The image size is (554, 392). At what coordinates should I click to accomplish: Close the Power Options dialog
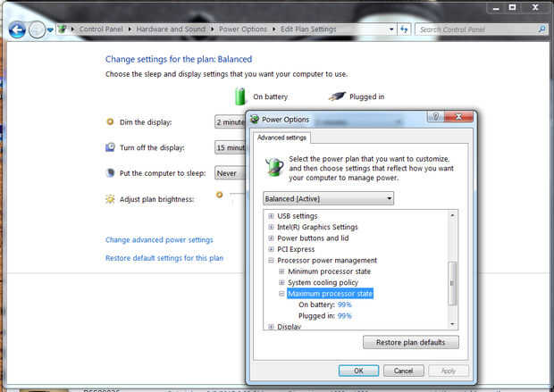click(458, 116)
